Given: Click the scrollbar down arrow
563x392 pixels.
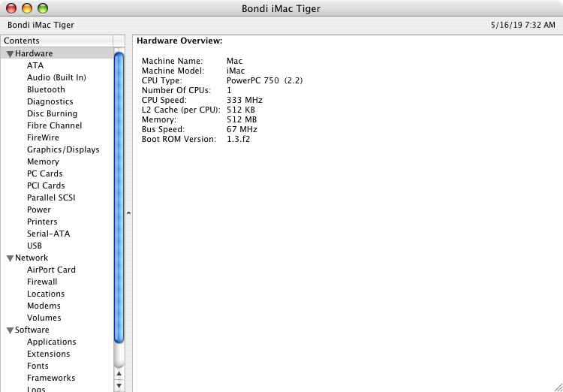Looking at the screenshot, I should (119, 386).
